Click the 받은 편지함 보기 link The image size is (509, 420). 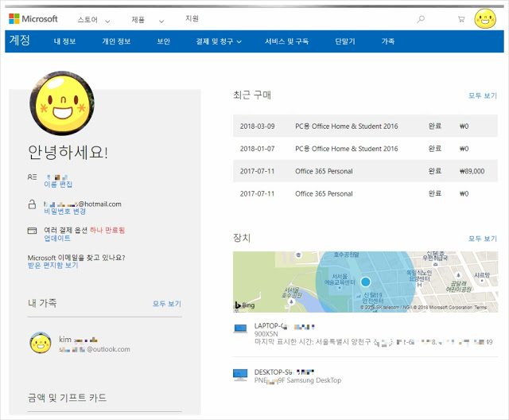(x=53, y=266)
